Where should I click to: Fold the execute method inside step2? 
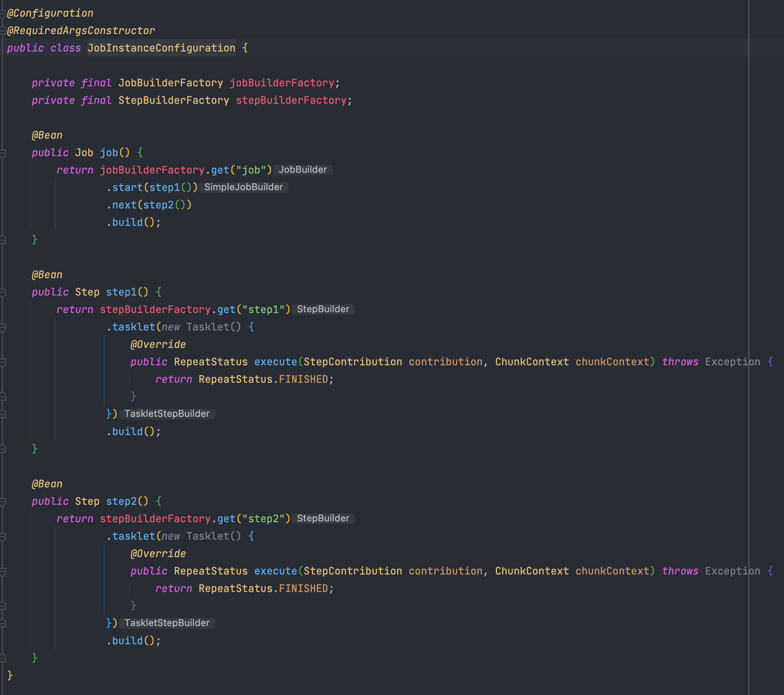coord(3,571)
